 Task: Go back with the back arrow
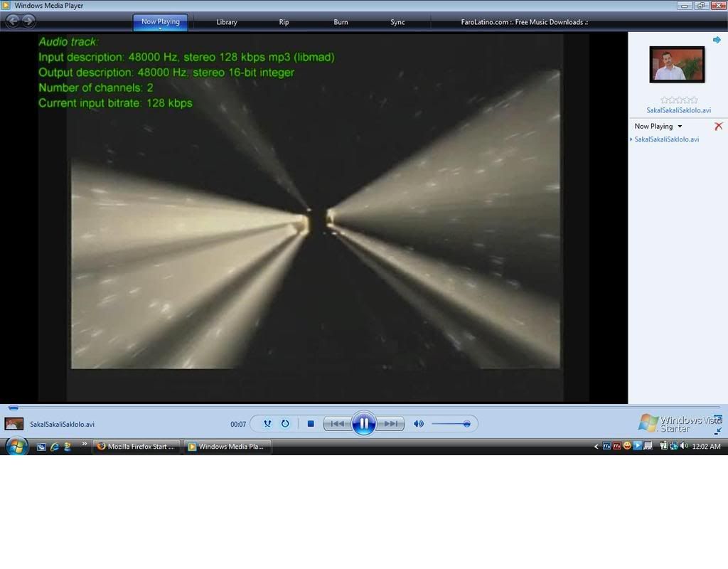13,21
